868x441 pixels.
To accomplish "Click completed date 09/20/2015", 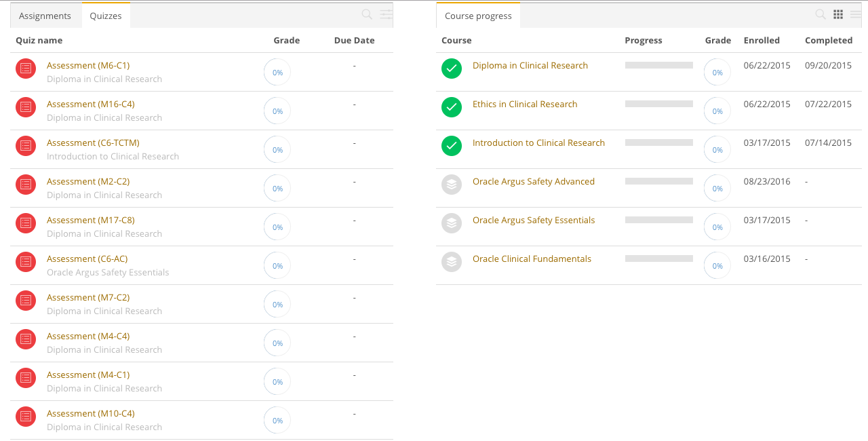I will (x=828, y=65).
